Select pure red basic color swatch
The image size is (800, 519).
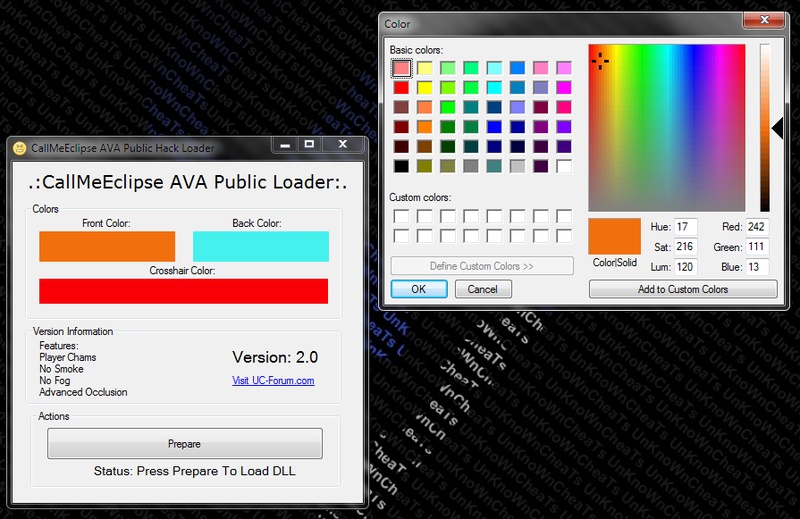click(402, 88)
